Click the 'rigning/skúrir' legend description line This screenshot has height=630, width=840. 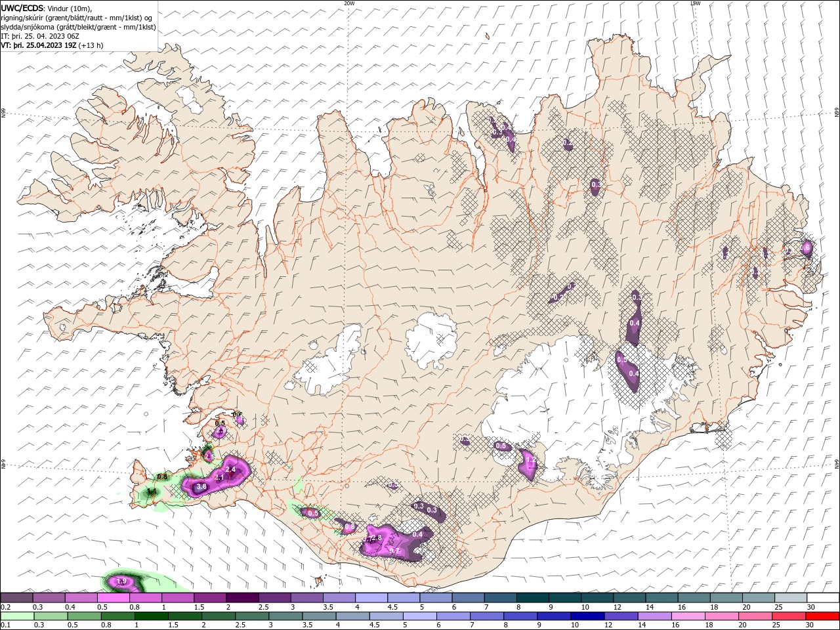[x=77, y=18]
